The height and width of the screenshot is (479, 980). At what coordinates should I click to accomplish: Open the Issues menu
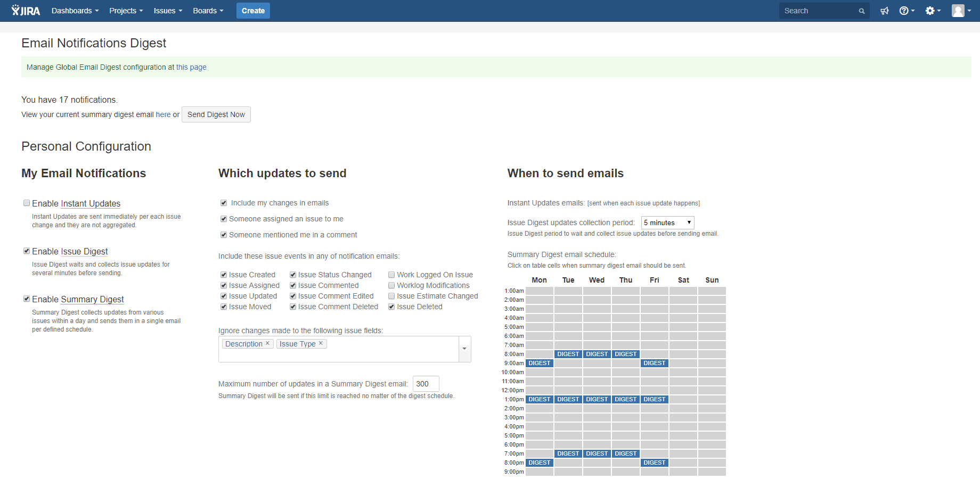(167, 10)
